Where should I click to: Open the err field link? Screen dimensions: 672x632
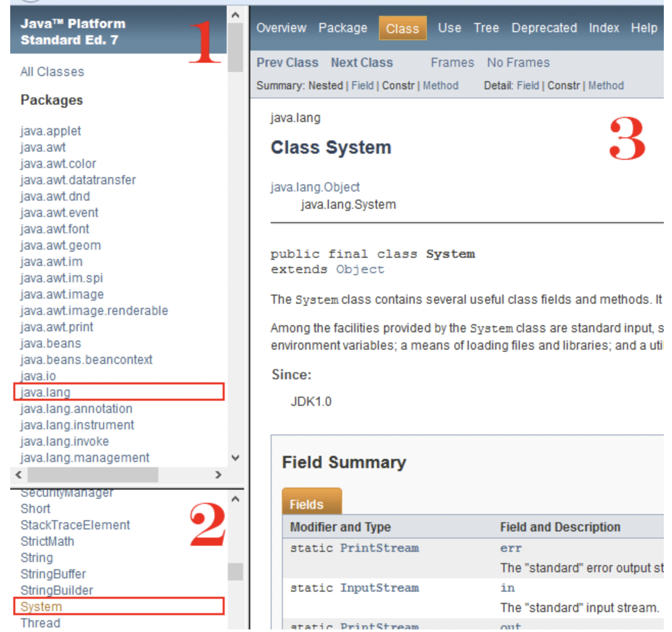(x=511, y=549)
